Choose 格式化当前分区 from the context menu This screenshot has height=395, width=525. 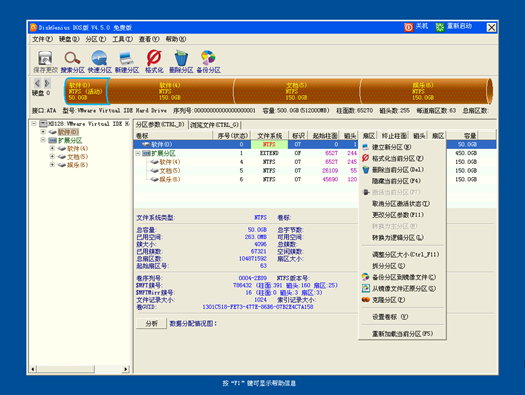[397, 158]
